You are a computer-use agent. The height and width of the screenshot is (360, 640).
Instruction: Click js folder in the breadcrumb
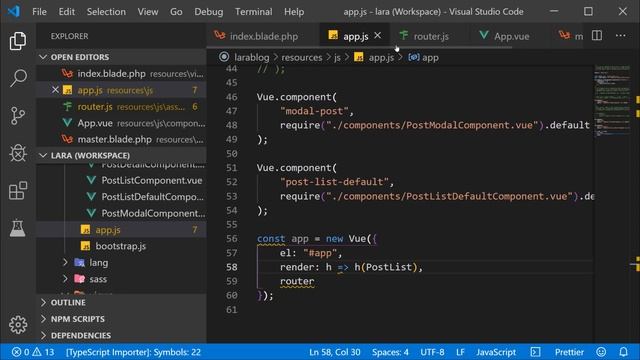(337, 58)
